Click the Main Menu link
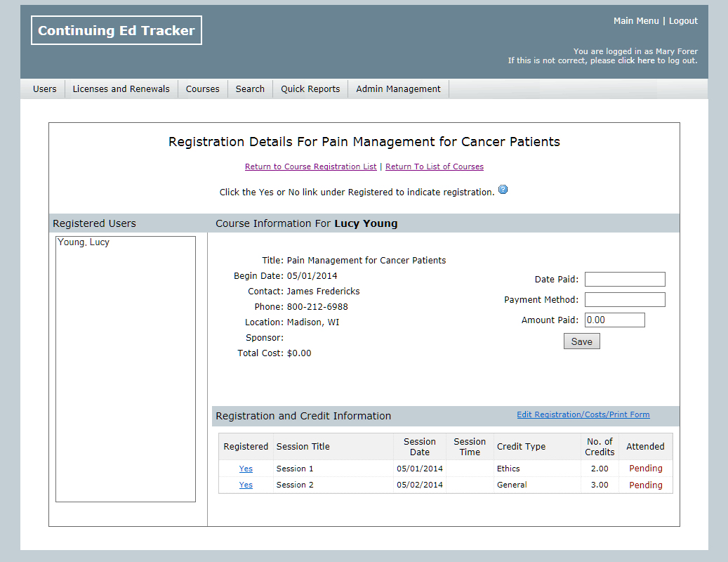The height and width of the screenshot is (562, 728). tap(636, 21)
